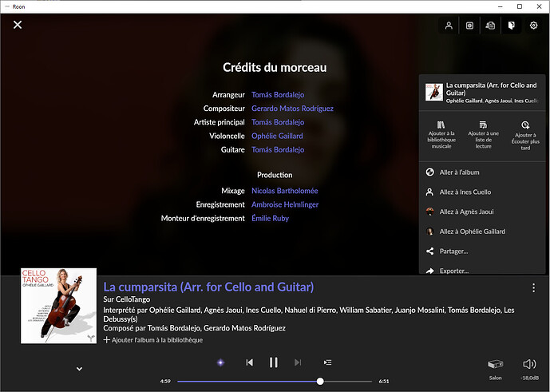This screenshot has width=550, height=392.
Task: Choose Partager... menu entry
Action: 482,251
